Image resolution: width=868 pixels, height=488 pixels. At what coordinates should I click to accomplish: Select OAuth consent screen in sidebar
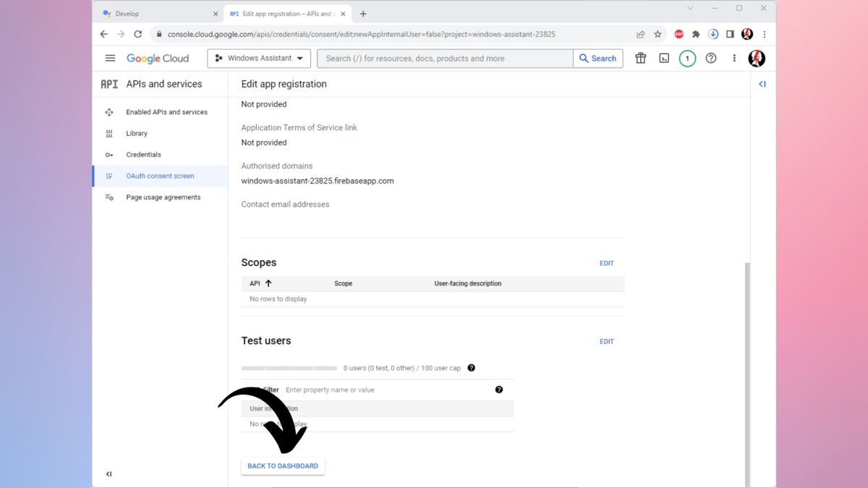160,176
